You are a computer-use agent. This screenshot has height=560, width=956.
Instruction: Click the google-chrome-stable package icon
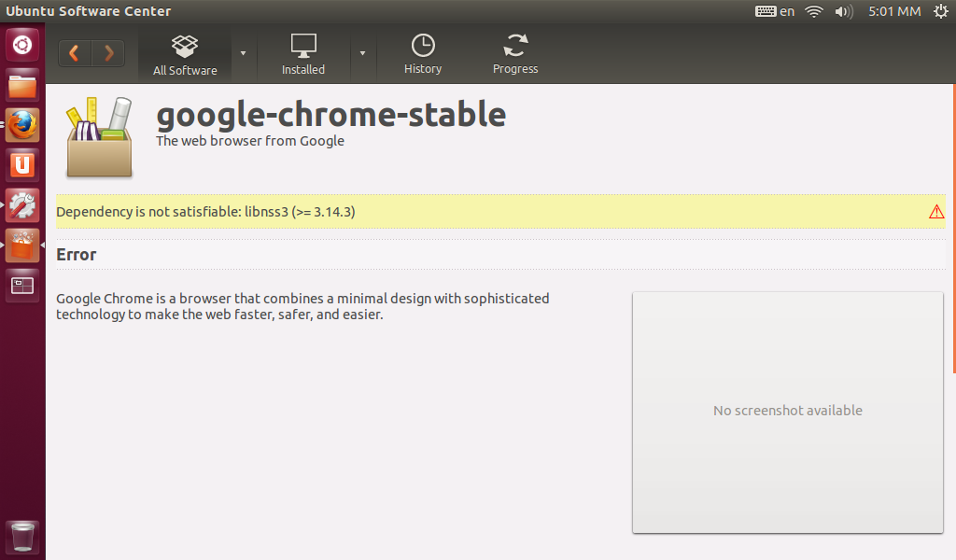(x=99, y=138)
